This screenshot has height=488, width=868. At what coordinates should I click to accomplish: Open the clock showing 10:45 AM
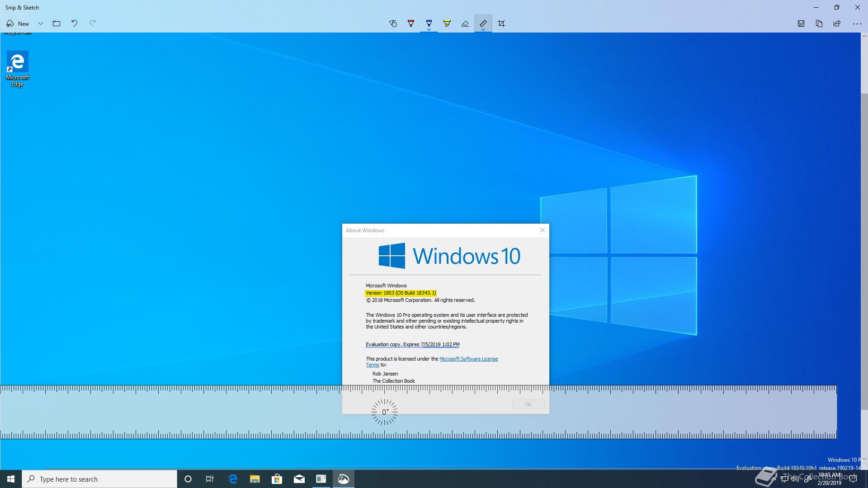(830, 479)
